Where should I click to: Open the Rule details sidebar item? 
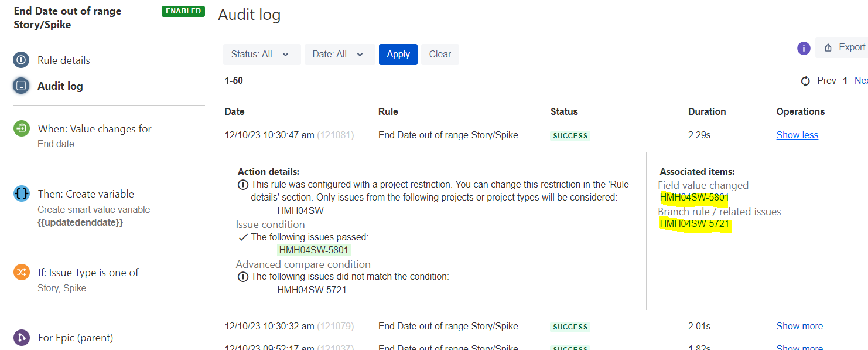(x=64, y=60)
